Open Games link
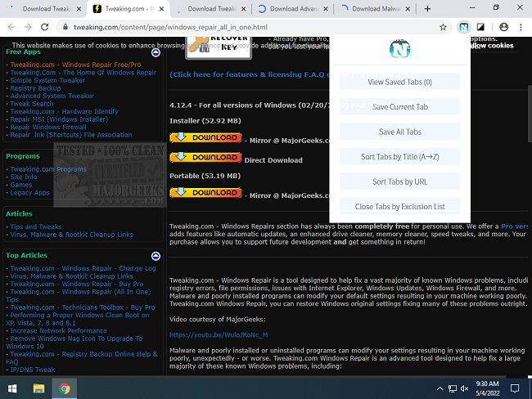This screenshot has width=532, height=399. click(20, 185)
